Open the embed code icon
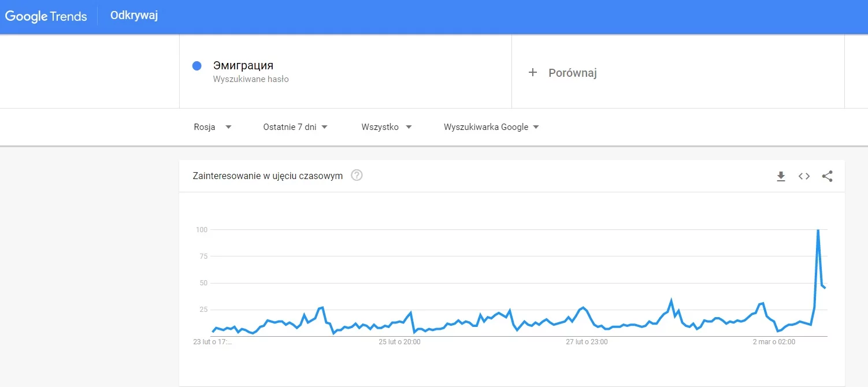The height and width of the screenshot is (387, 868). coord(804,176)
